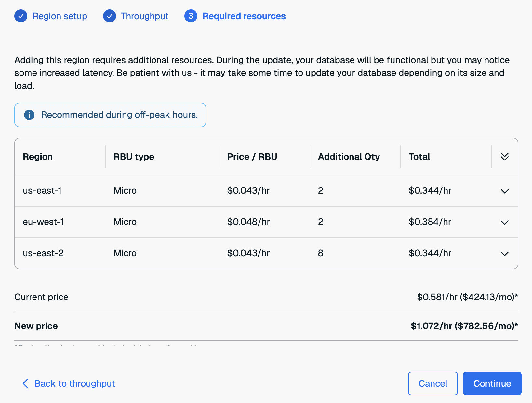
Task: Click the Price / RBU column header
Action: click(x=252, y=157)
